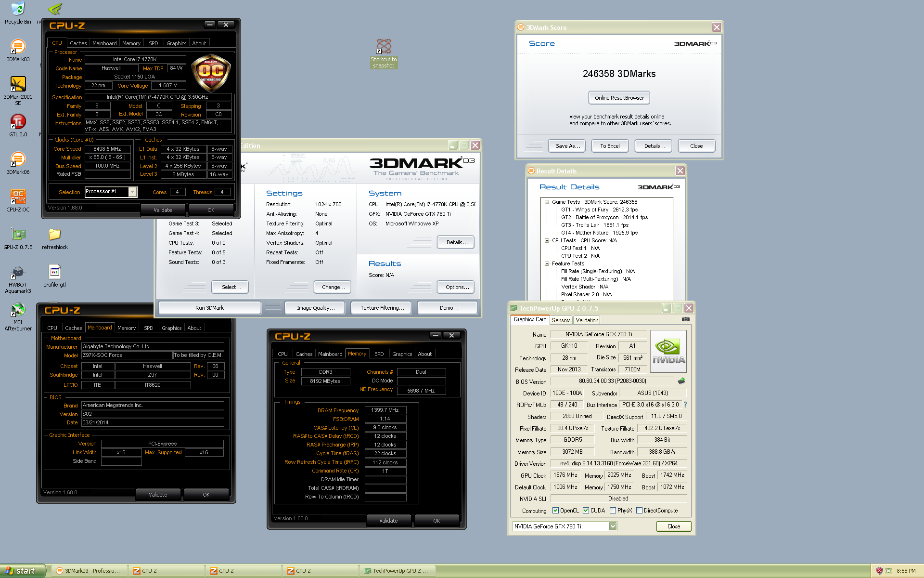Image resolution: width=924 pixels, height=578 pixels.
Task: Open the HWBOT Aquamark3 desktop icon
Action: point(18,279)
